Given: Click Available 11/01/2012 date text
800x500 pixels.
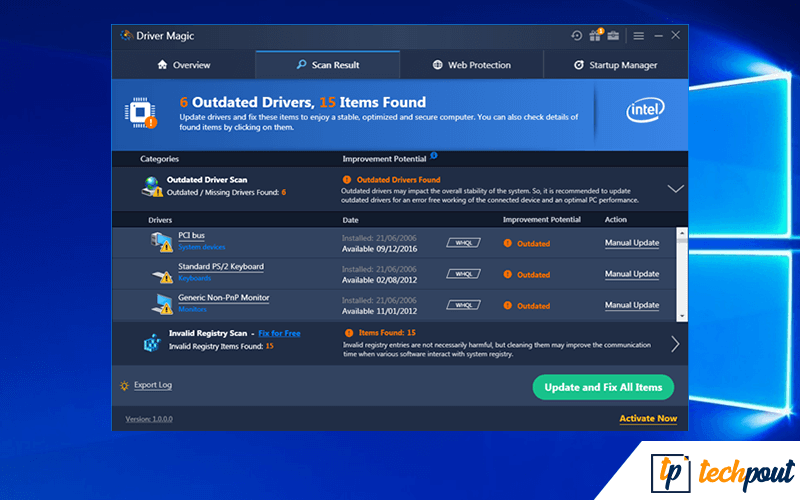Looking at the screenshot, I should [379, 311].
